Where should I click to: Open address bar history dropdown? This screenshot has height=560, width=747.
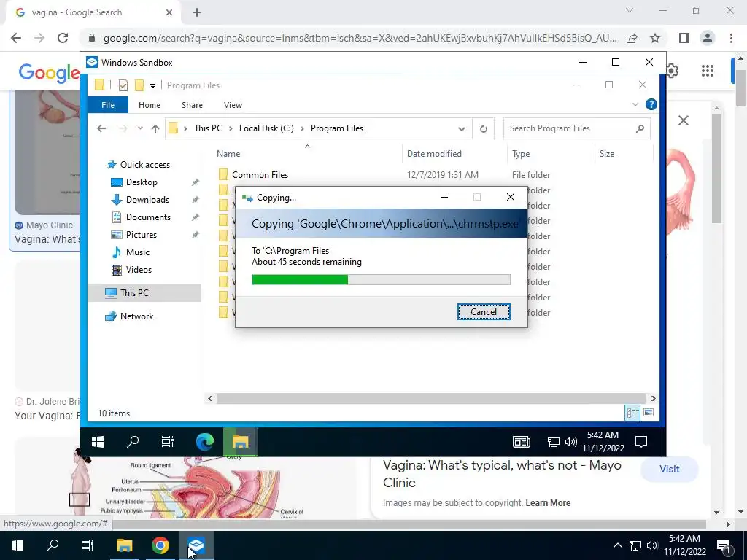461,129
